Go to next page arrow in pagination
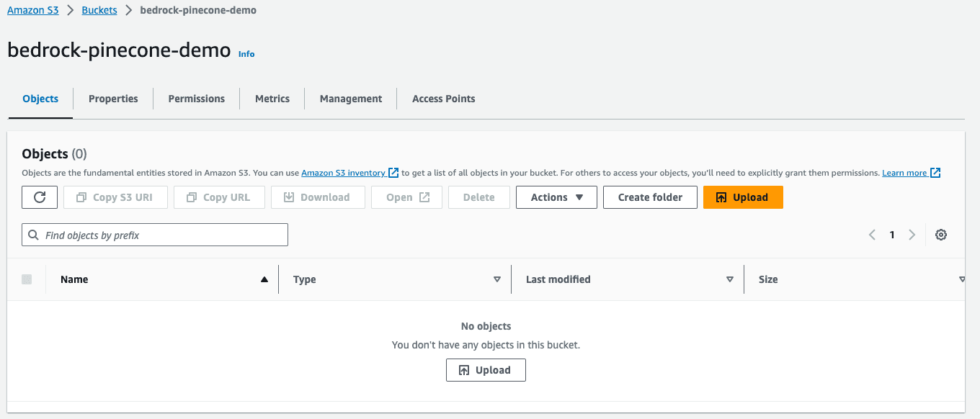Viewport: 980px width, 419px height. (912, 235)
